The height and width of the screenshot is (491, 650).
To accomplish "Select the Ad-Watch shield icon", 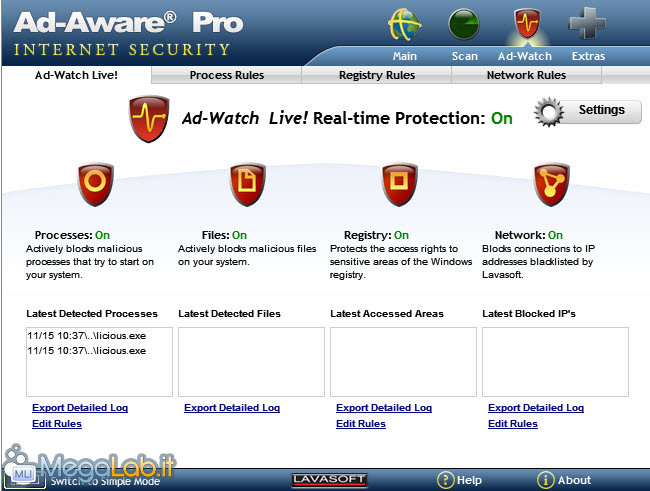I will tap(524, 25).
